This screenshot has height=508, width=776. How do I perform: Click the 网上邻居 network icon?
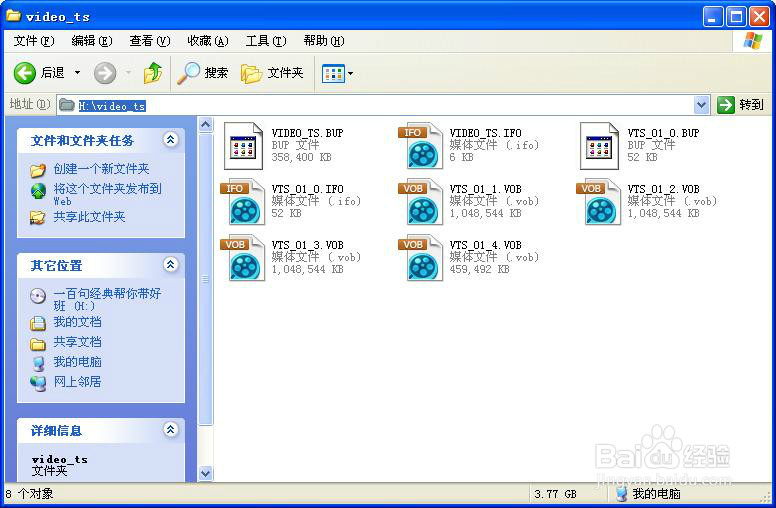coord(38,383)
